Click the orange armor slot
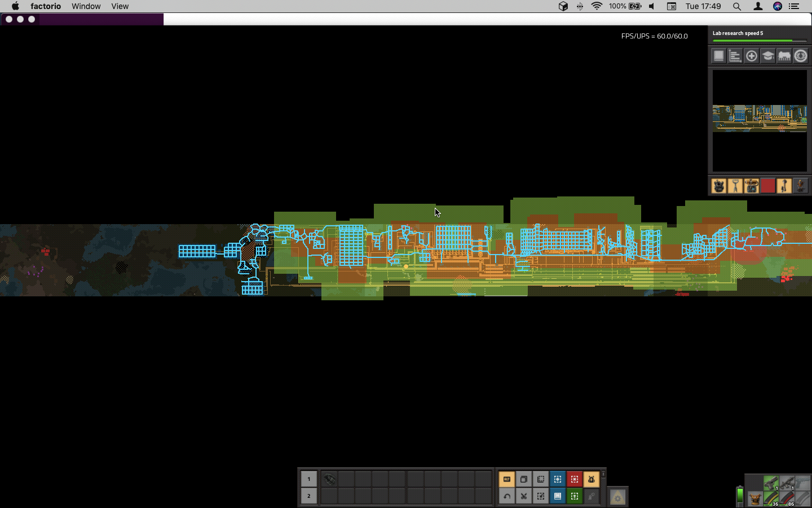The image size is (812, 508). [754, 499]
